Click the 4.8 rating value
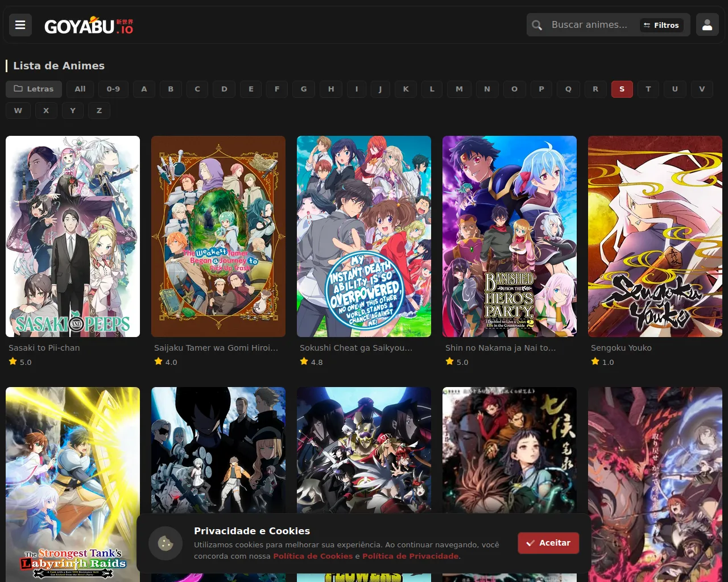728x582 pixels. (x=317, y=362)
